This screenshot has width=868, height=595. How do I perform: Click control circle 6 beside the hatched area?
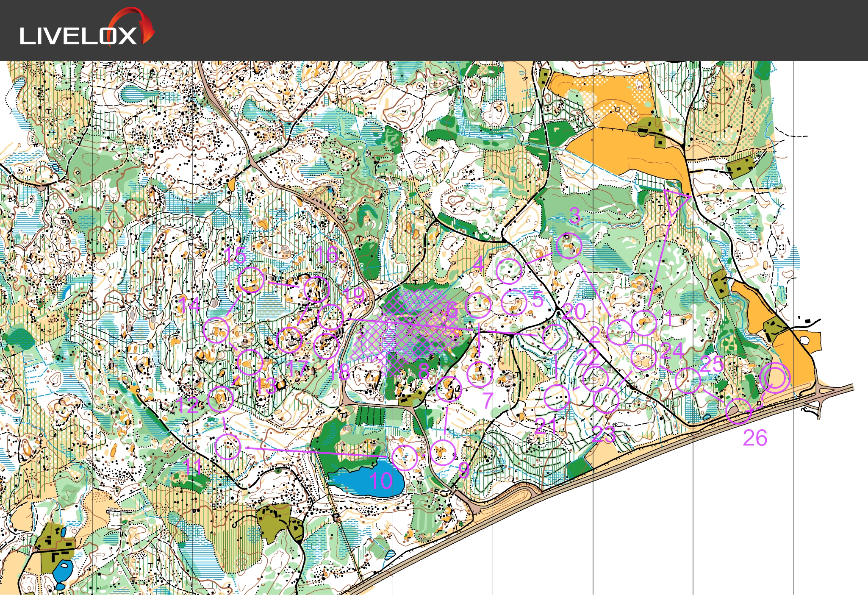pos(478,305)
